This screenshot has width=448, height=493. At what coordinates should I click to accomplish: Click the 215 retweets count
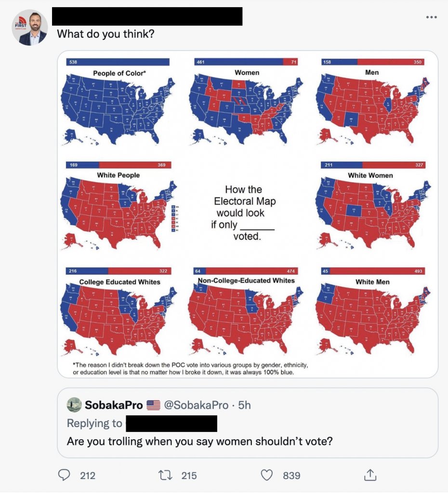(189, 475)
